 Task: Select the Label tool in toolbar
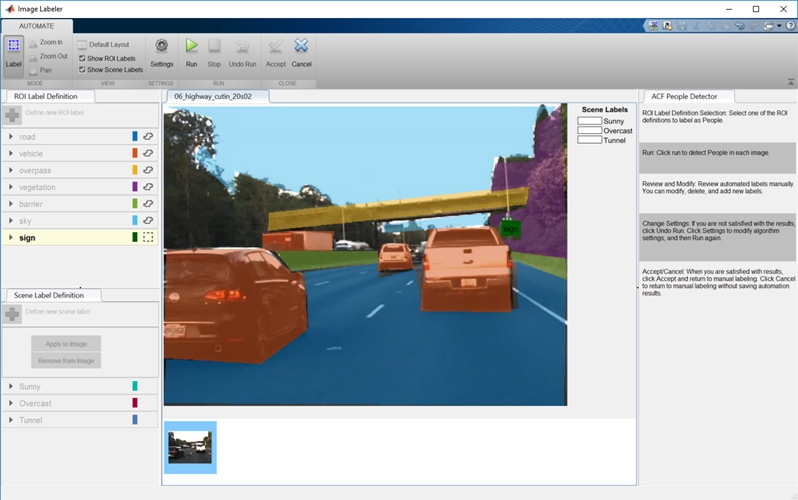pos(14,52)
